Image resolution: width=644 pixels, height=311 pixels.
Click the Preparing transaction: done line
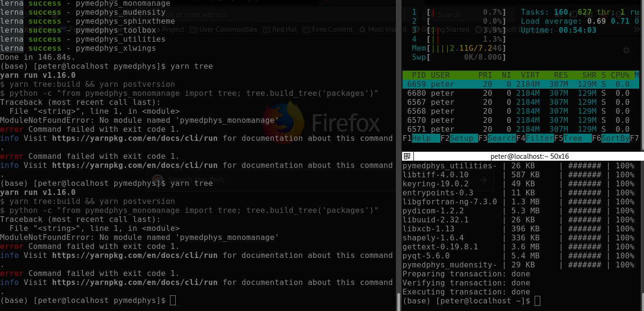[466, 274]
